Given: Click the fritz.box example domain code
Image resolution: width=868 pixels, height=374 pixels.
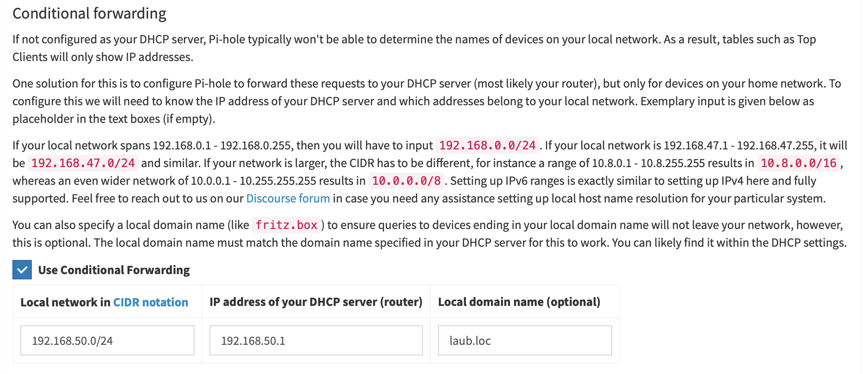Looking at the screenshot, I should pos(286,225).
